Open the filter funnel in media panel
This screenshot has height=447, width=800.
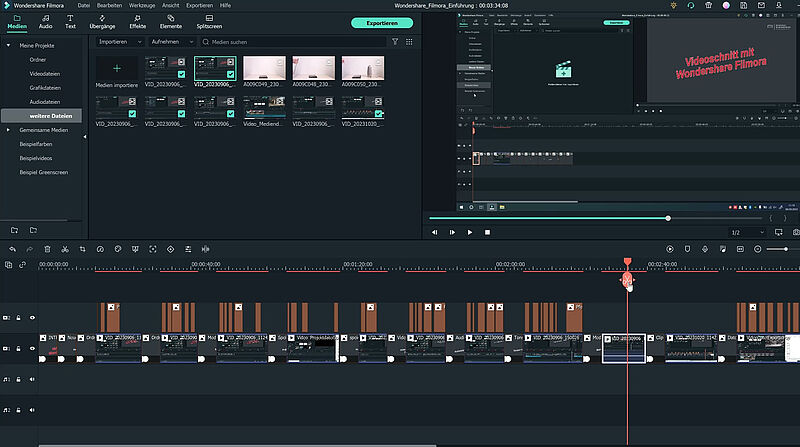point(395,42)
